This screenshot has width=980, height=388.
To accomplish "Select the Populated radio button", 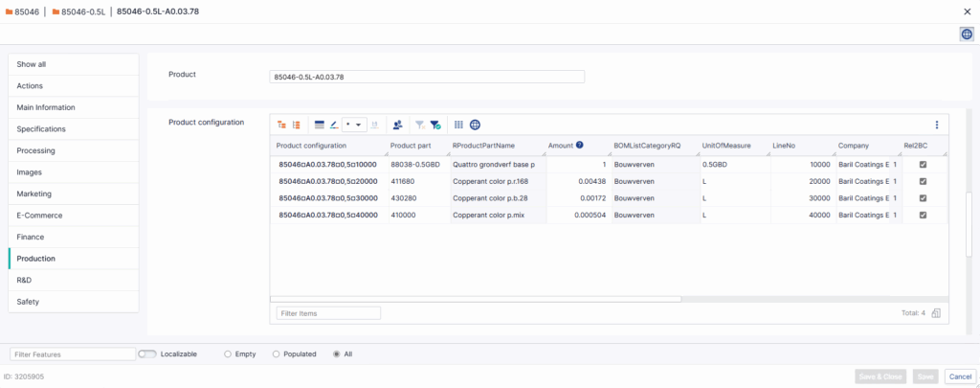I will 277,354.
